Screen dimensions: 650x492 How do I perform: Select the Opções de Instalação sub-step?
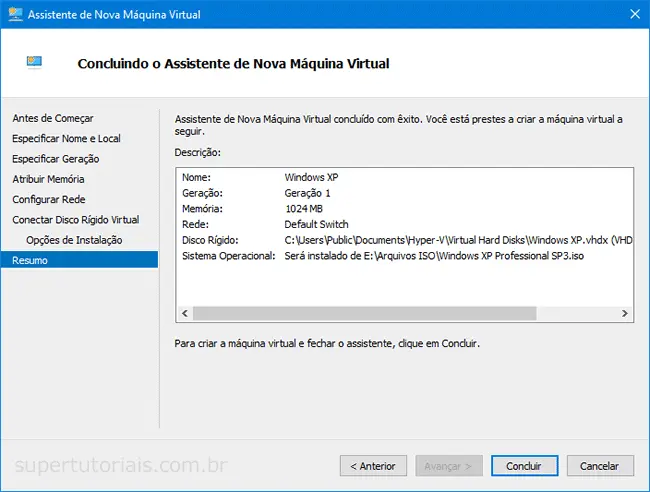tap(74, 240)
